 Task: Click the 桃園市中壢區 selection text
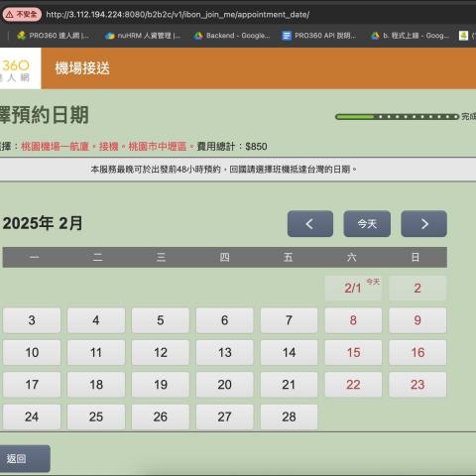click(158, 147)
